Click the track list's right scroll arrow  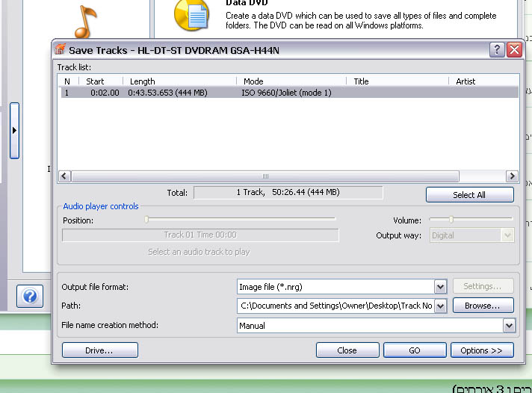(512, 176)
